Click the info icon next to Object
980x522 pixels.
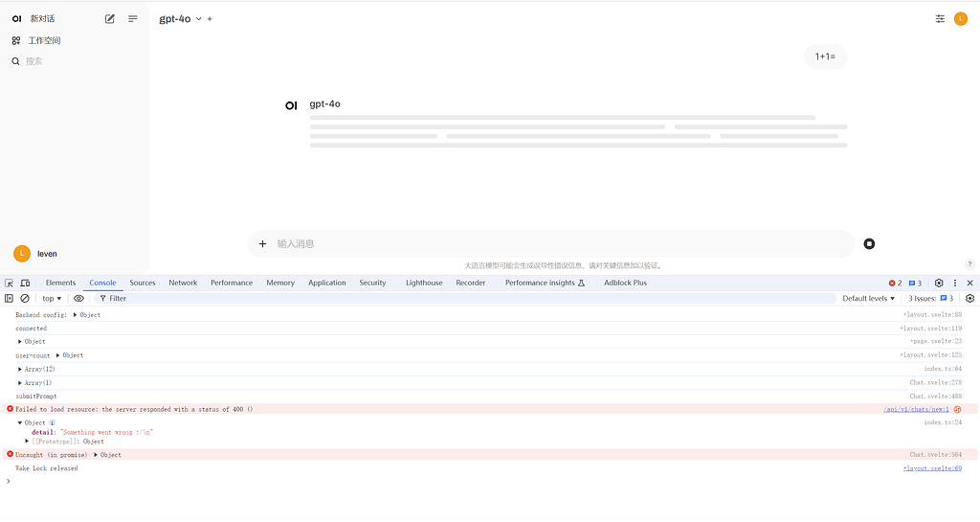coord(52,422)
